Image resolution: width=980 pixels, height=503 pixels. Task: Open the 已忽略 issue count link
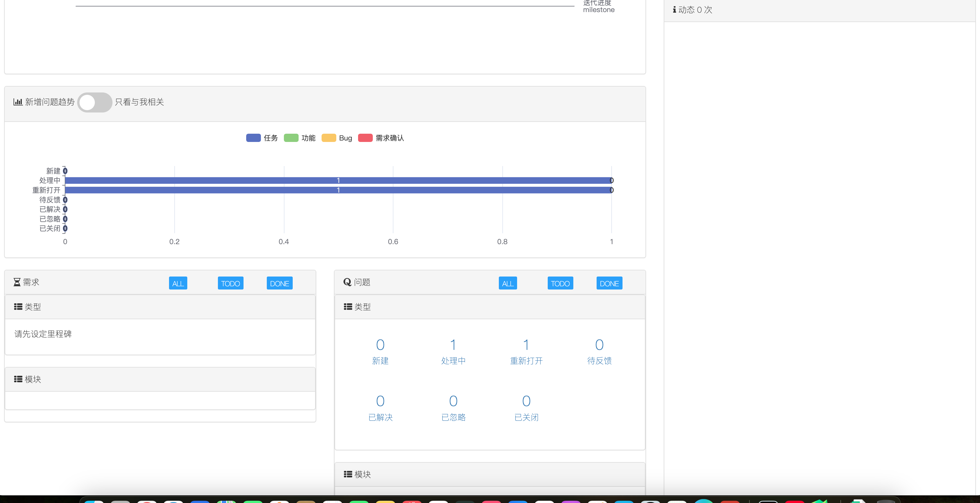click(453, 408)
